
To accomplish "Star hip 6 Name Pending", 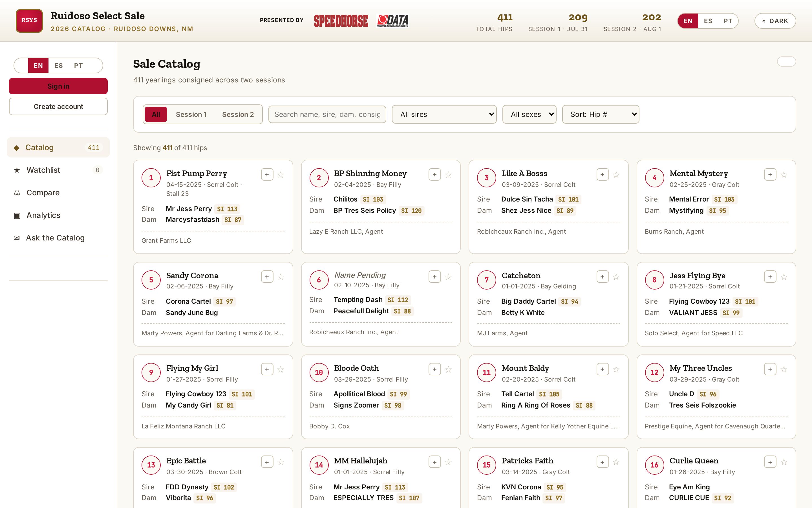I will (x=448, y=277).
